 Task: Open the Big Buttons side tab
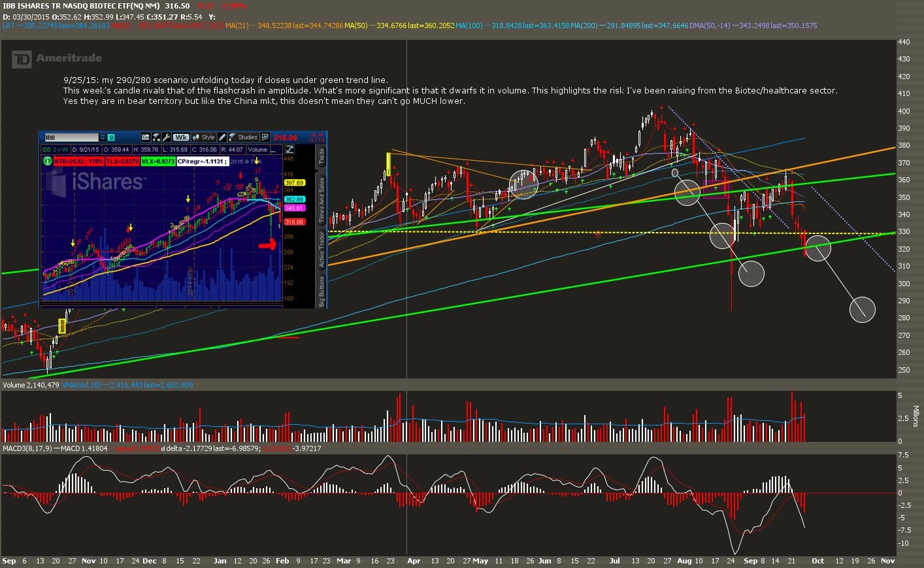[x=321, y=291]
